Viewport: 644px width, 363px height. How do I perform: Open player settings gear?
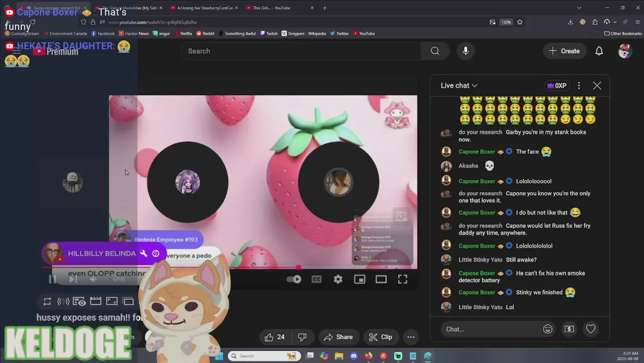338,279
